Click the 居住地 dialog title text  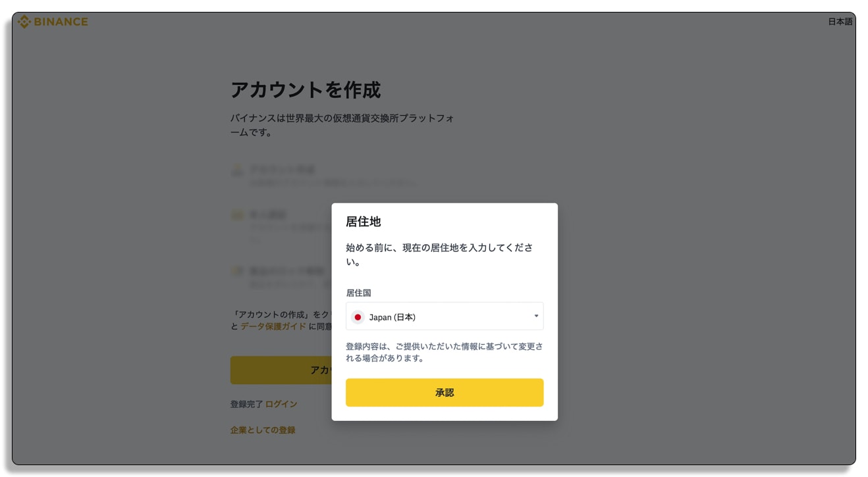coord(364,222)
